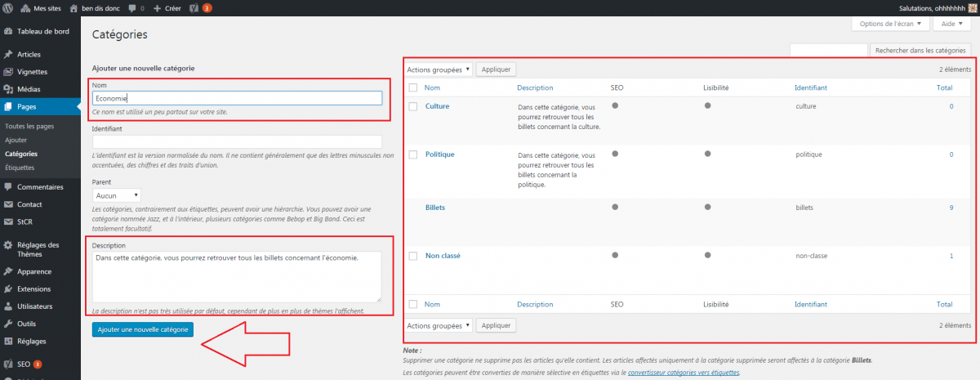Click the WordPress logo icon in admin bar
This screenshot has height=380, width=980.
click(8, 8)
